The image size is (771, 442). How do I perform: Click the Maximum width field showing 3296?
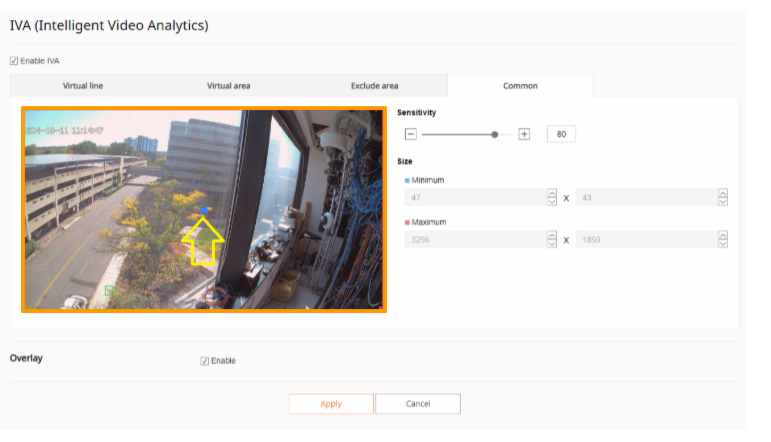point(475,239)
